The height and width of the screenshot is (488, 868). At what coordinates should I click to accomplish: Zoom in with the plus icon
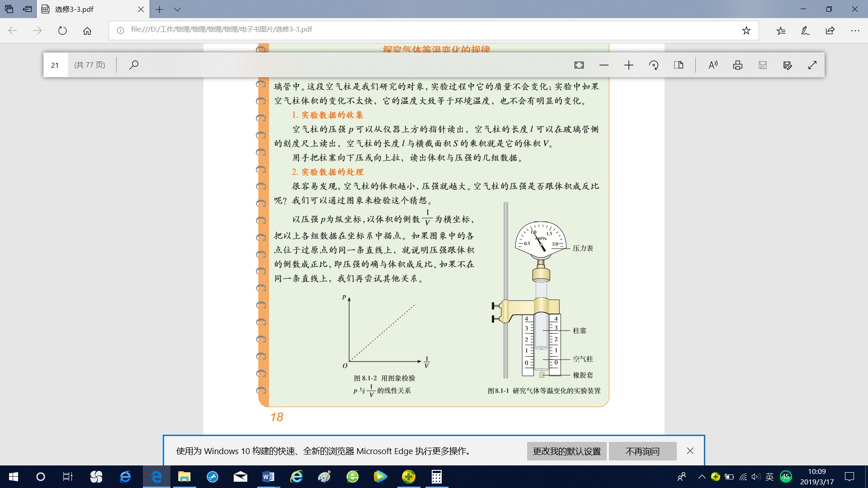(x=629, y=65)
